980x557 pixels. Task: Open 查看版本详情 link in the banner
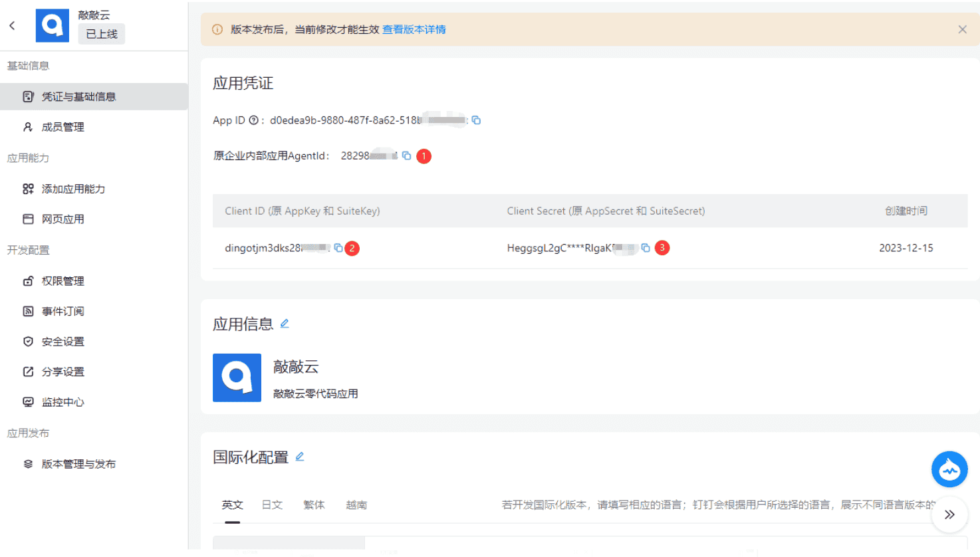point(414,29)
